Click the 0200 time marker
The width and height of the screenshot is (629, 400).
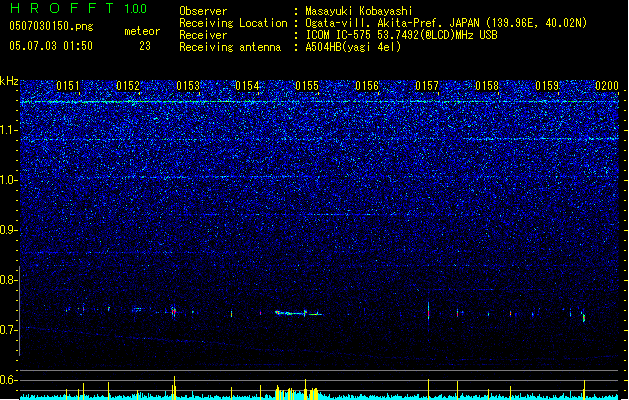[607, 86]
